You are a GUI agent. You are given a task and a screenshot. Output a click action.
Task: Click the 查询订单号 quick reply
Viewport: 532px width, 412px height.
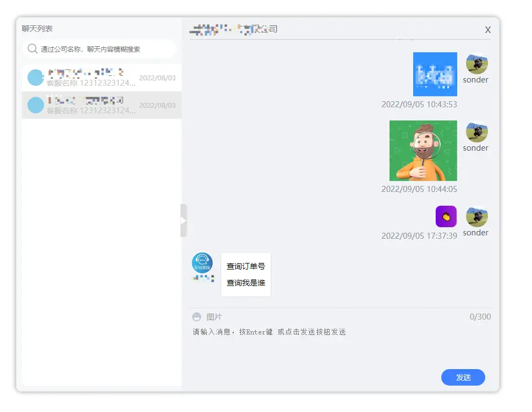pos(246,266)
